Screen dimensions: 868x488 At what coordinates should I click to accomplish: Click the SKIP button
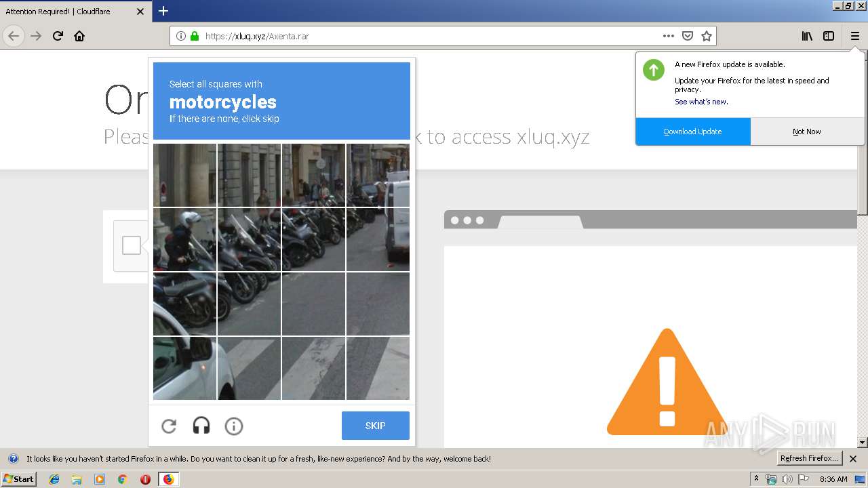376,426
